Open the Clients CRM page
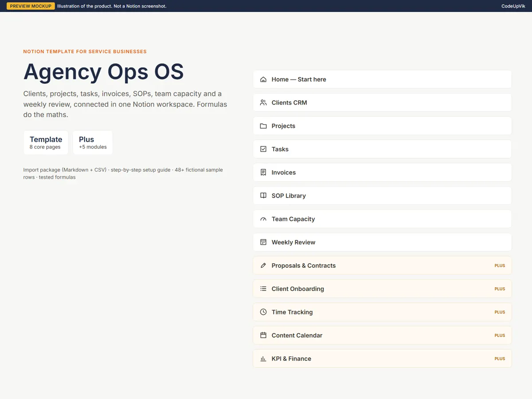 [x=382, y=102]
